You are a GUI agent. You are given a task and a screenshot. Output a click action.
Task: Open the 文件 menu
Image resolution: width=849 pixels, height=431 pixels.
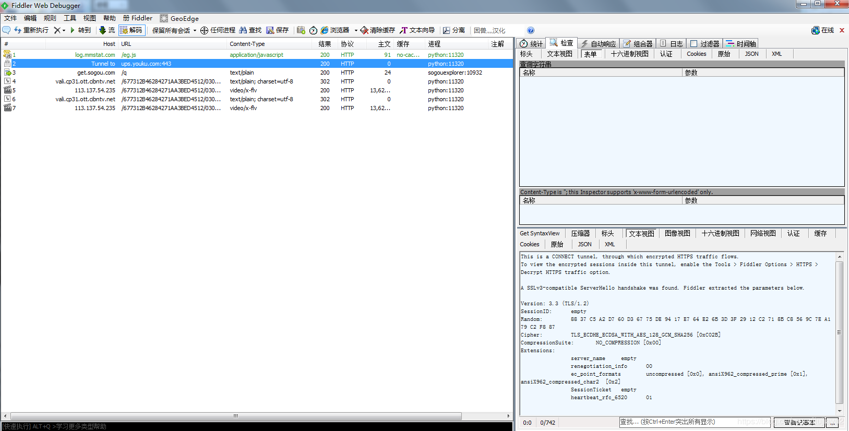coord(10,18)
